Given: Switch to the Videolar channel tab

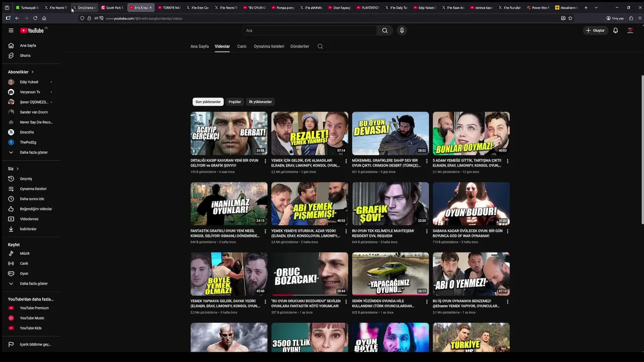Looking at the screenshot, I should pos(222,46).
